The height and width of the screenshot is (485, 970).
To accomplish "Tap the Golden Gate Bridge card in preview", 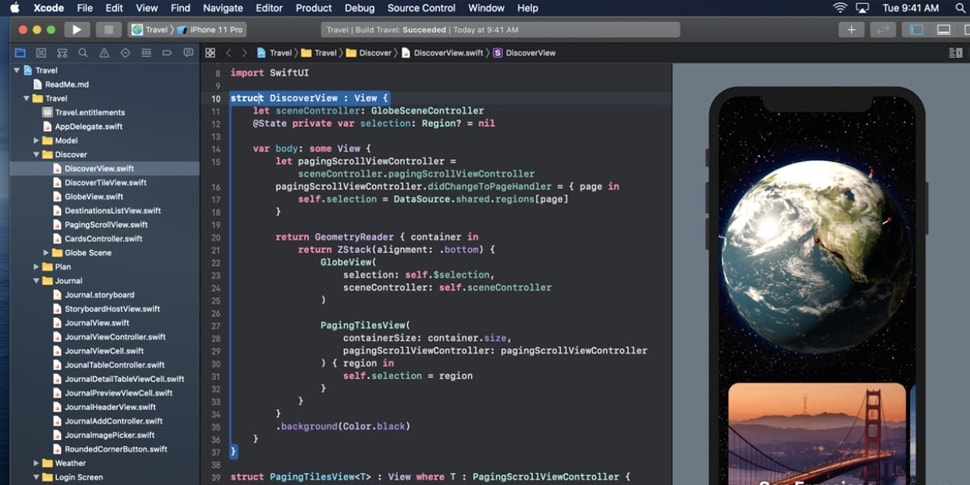I will pos(817,434).
